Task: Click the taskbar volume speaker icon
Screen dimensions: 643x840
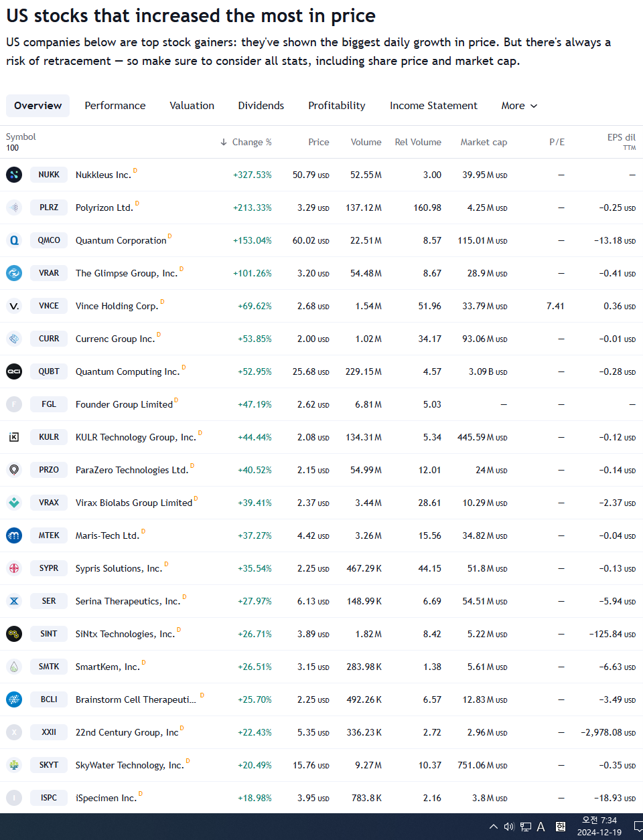Action: (509, 827)
